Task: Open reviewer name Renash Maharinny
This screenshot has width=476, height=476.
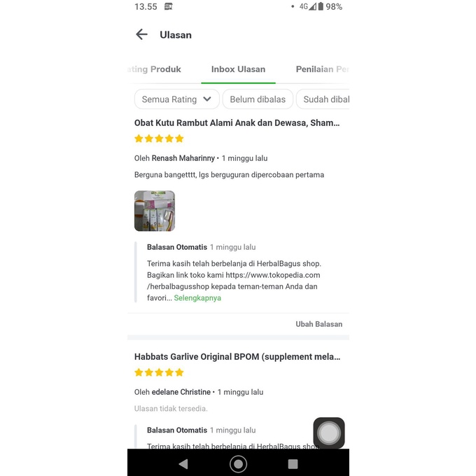Action: point(183,158)
